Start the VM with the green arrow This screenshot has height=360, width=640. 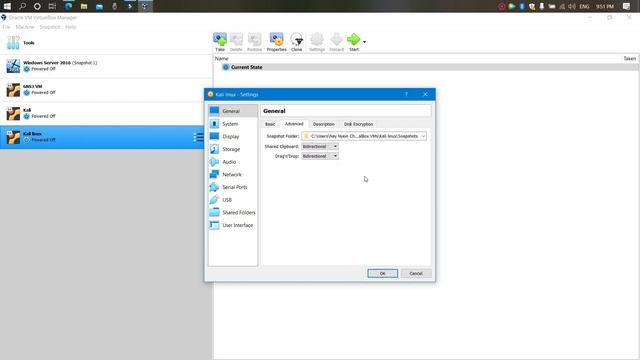pos(353,42)
